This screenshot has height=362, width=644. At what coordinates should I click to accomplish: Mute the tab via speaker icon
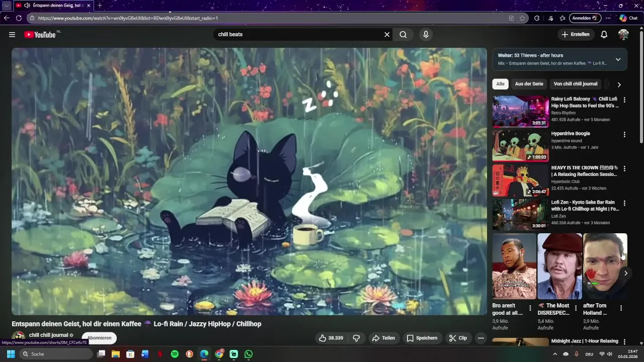(27, 6)
